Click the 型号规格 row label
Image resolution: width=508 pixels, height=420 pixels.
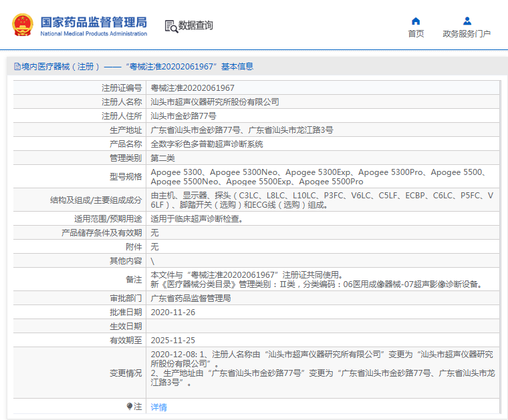pyautogui.click(x=126, y=177)
